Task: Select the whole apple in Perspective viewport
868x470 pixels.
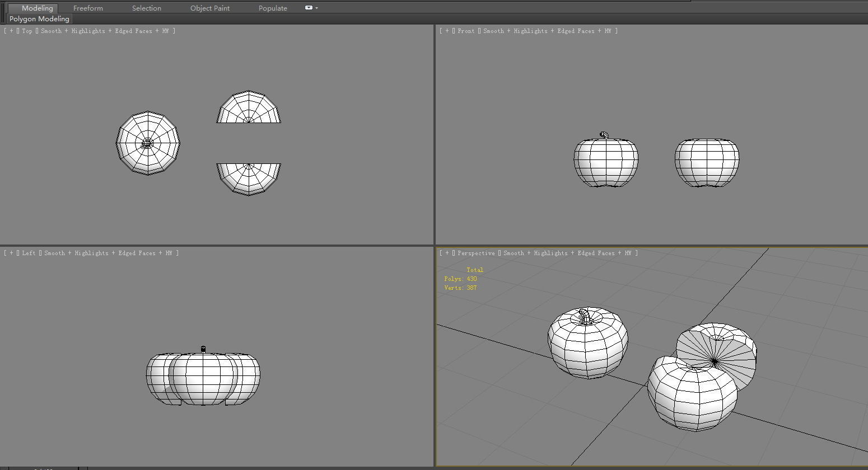Action: [588, 350]
